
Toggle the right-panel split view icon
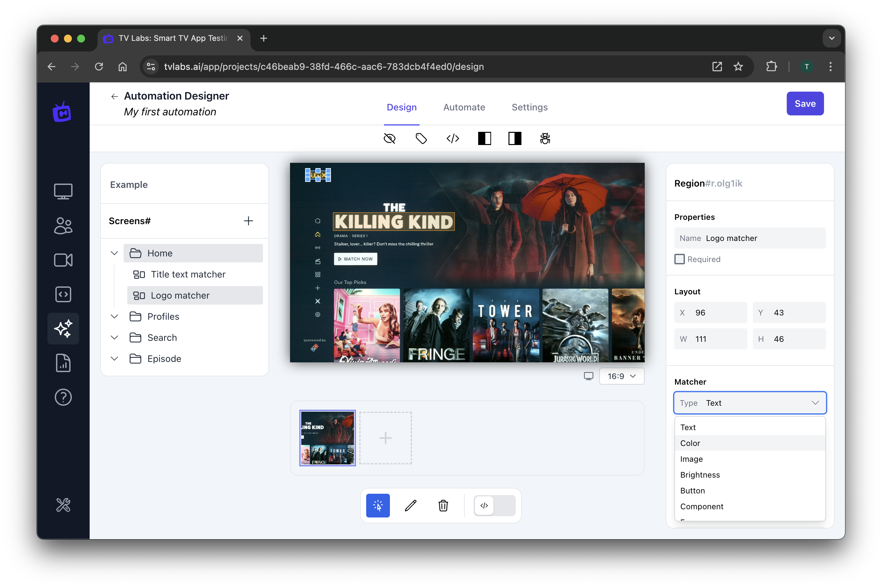[514, 138]
